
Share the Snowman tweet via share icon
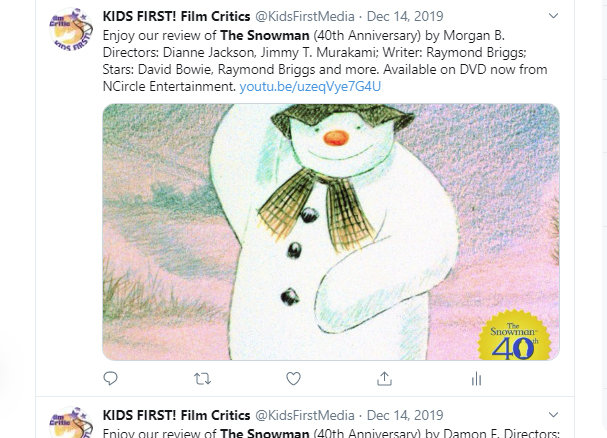[x=384, y=378]
